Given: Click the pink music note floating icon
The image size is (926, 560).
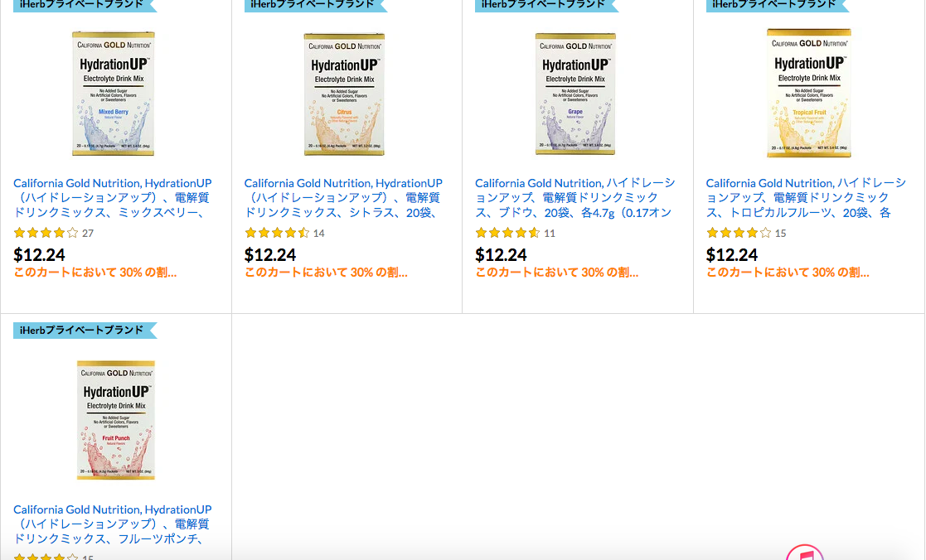Looking at the screenshot, I should point(804,553).
